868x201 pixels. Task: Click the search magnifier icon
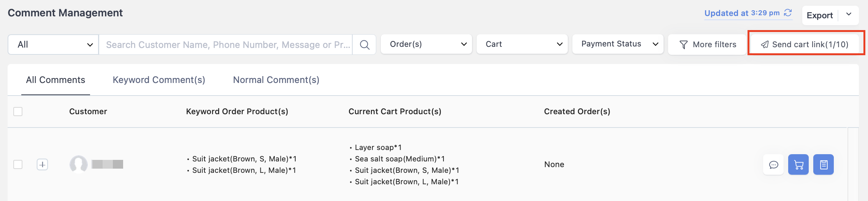point(364,45)
